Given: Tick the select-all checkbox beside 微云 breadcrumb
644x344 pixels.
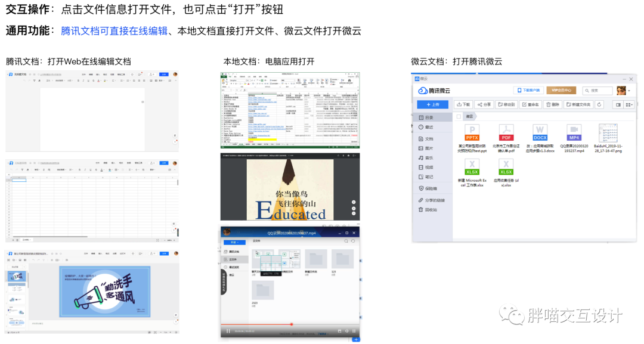Looking at the screenshot, I should point(459,117).
